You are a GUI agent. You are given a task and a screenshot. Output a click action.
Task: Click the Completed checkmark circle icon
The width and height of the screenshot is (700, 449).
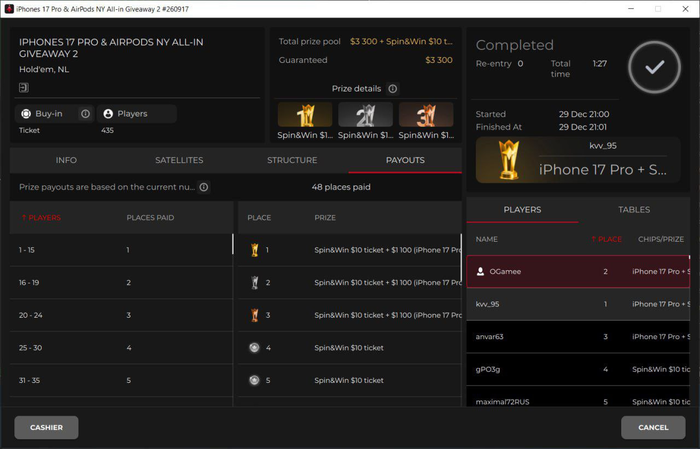[654, 67]
